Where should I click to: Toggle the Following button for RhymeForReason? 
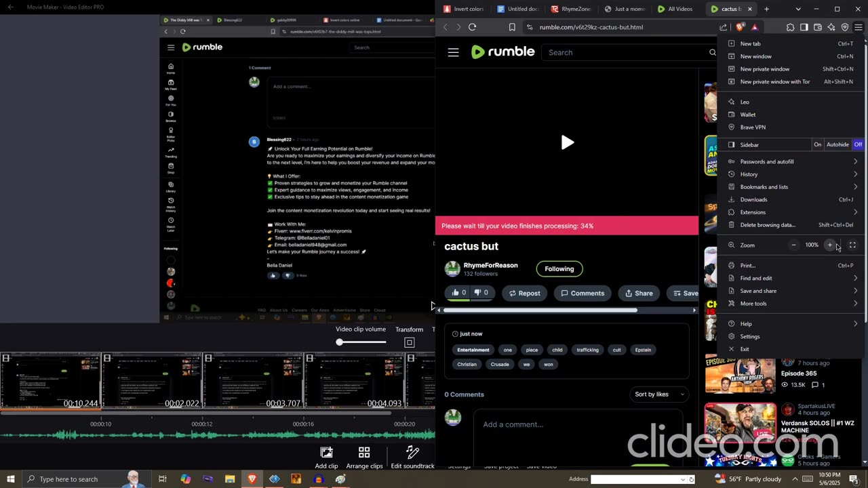[559, 269]
